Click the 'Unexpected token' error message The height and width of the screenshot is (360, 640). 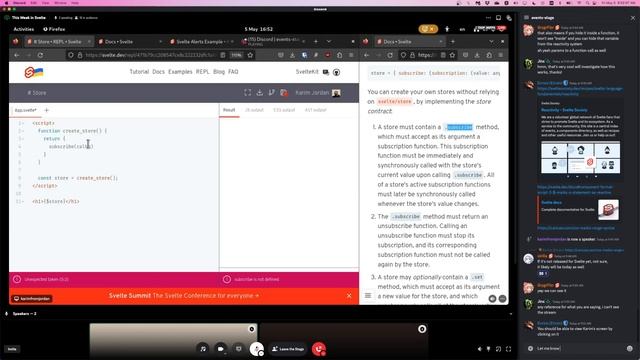tap(47, 280)
